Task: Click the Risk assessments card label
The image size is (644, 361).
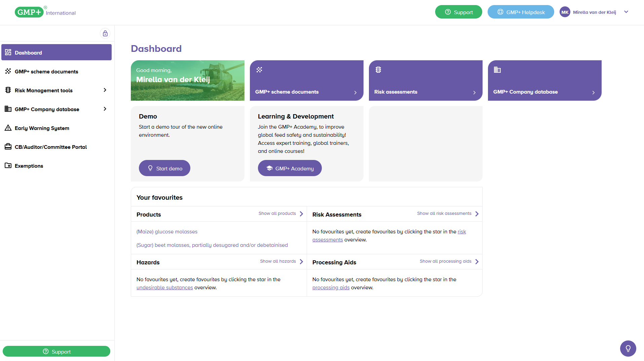Action: (395, 92)
